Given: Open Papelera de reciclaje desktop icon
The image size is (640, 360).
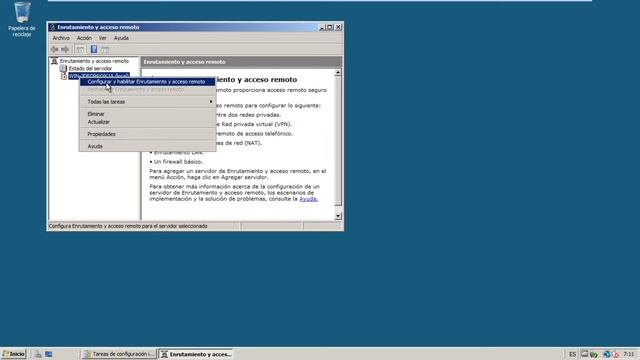Looking at the screenshot, I should click(22, 20).
